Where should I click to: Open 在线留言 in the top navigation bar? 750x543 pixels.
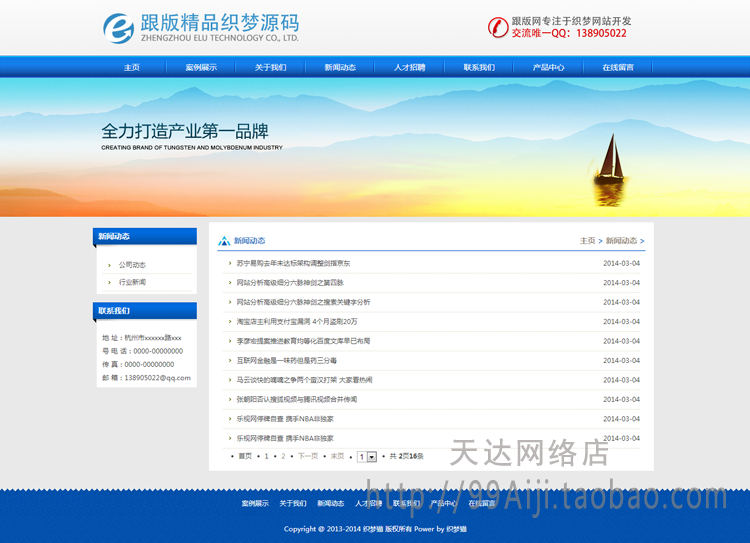pos(618,67)
